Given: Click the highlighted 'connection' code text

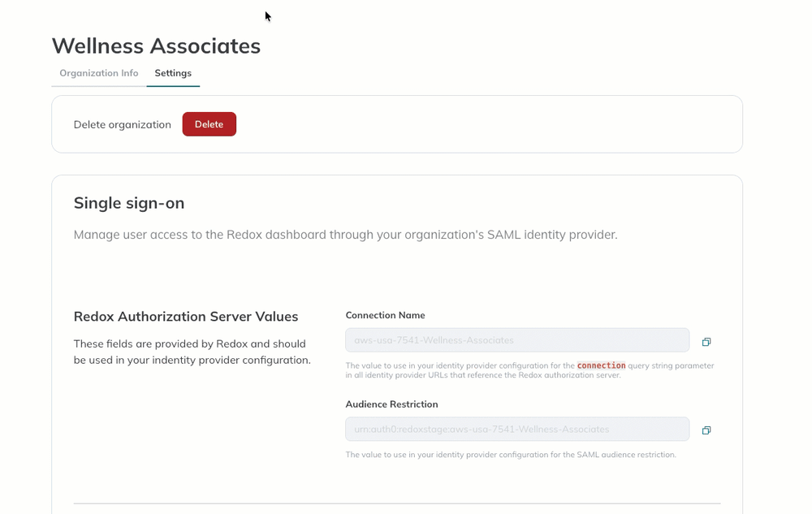Looking at the screenshot, I should pos(601,365).
